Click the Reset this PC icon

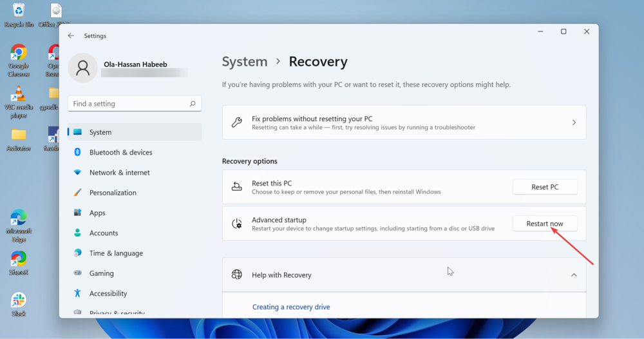tap(236, 186)
